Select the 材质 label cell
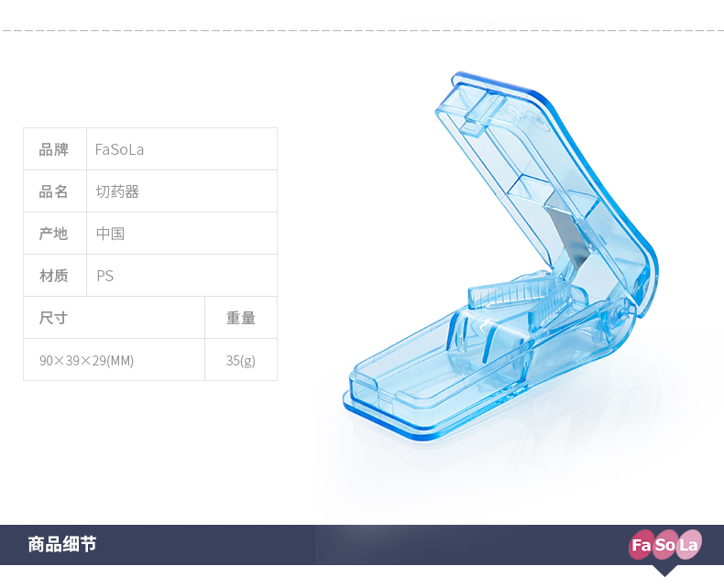 (x=55, y=275)
